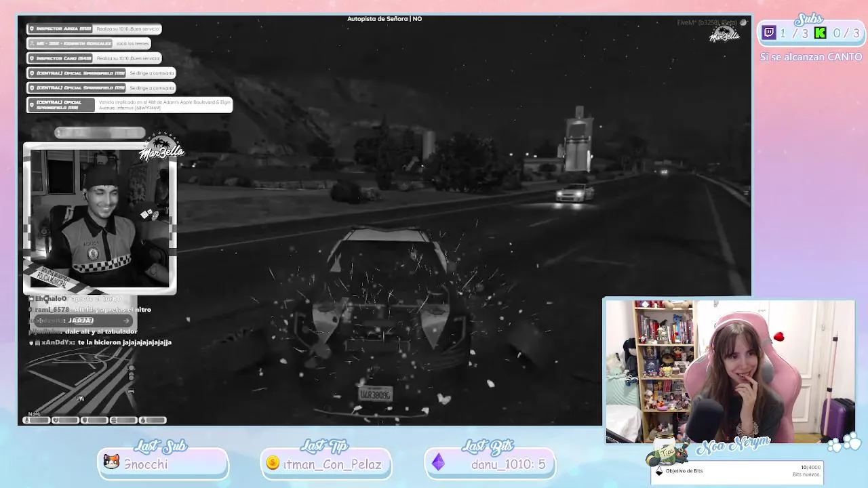Click the burger hunger icon in the bottom HUD

[x=113, y=420]
